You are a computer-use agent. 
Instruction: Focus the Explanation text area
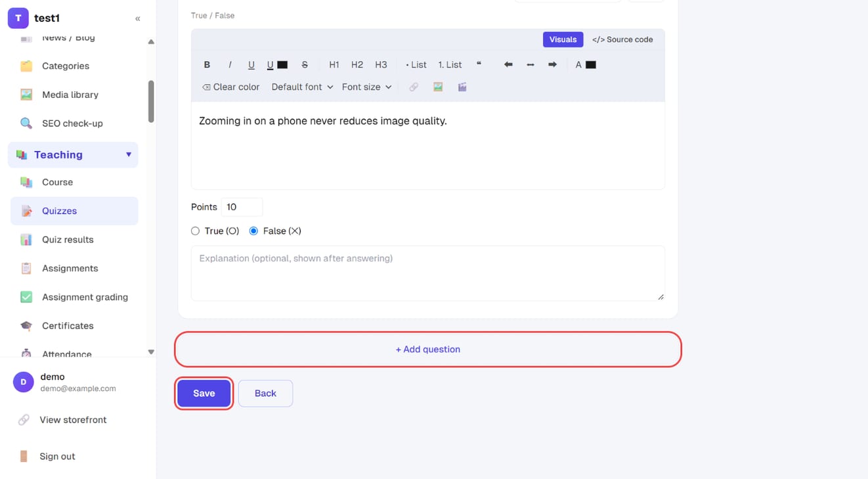click(x=428, y=273)
